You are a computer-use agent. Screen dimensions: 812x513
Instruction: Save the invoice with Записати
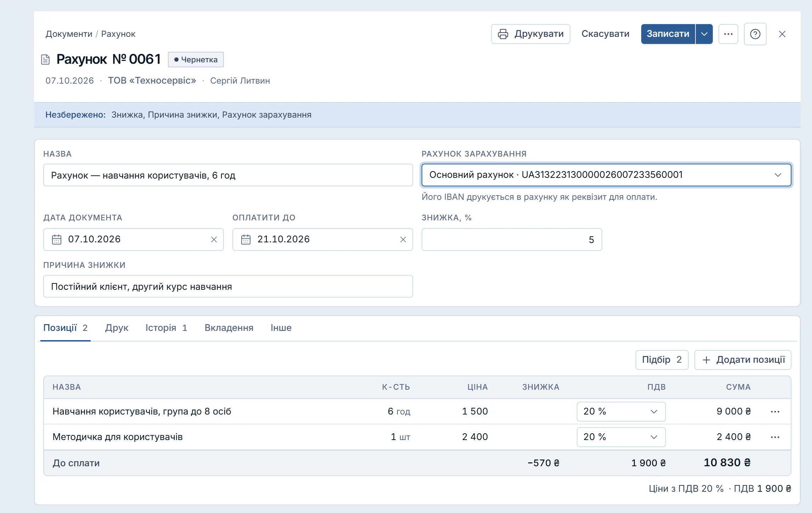(x=668, y=34)
